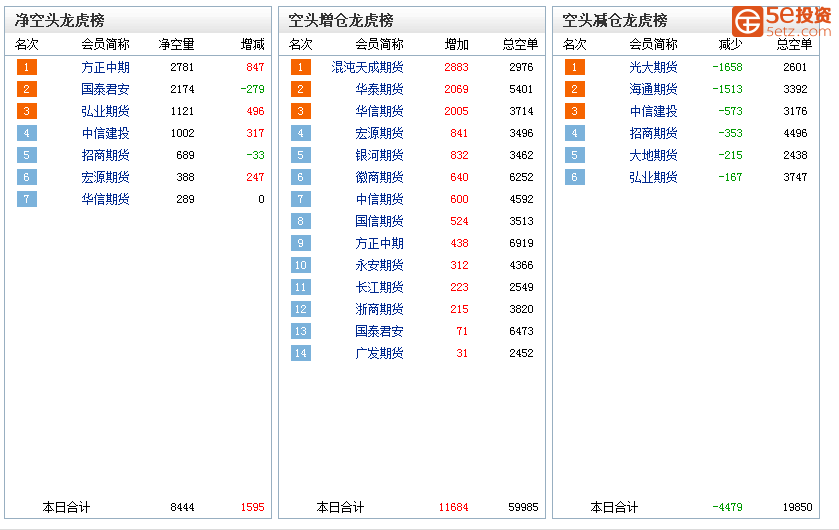Viewport: 839px width, 530px height.
Task: Click daily total -4479
Action: click(x=728, y=507)
